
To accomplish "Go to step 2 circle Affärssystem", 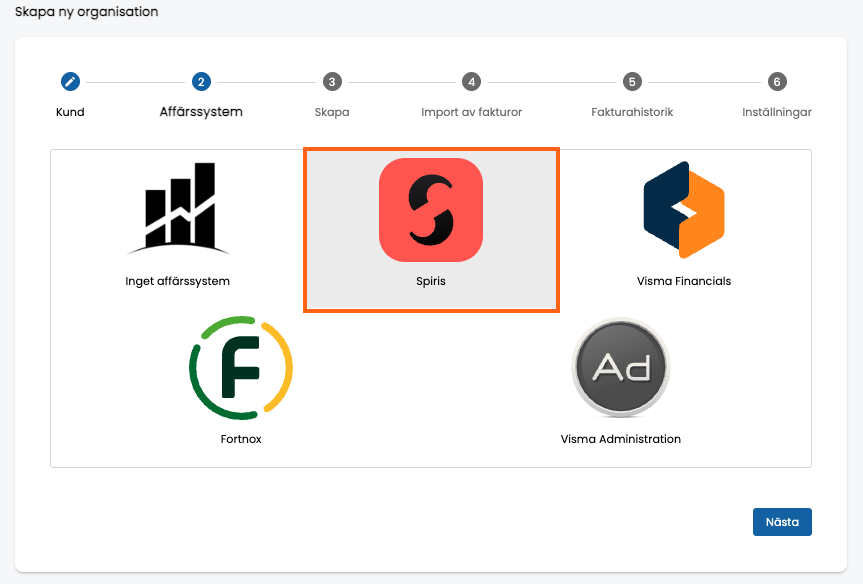I will (201, 82).
